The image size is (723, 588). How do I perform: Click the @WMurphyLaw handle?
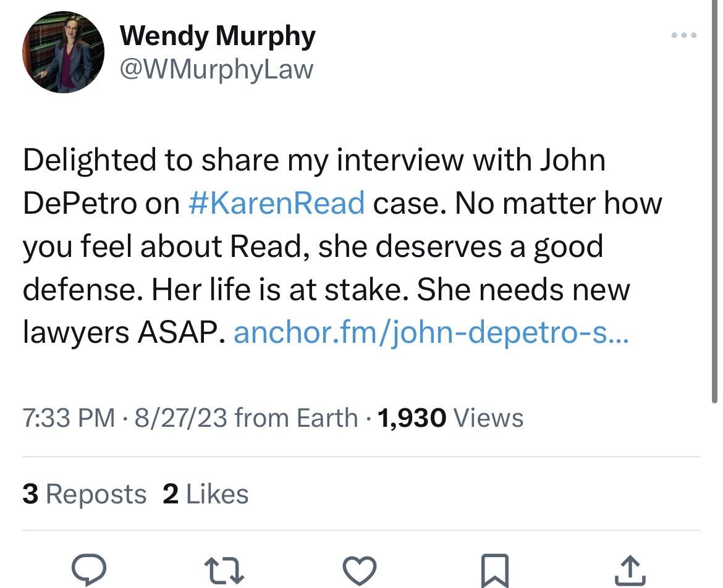[x=216, y=69]
